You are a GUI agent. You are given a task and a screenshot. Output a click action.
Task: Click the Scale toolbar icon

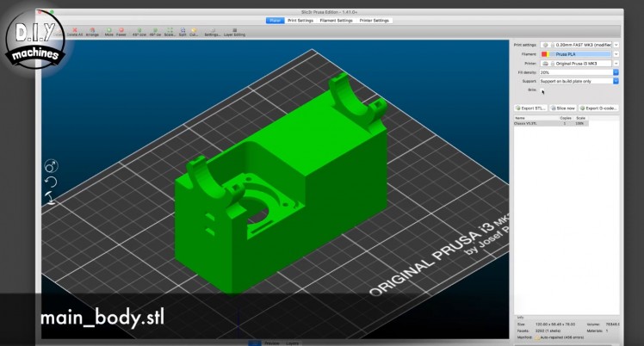pos(169,31)
